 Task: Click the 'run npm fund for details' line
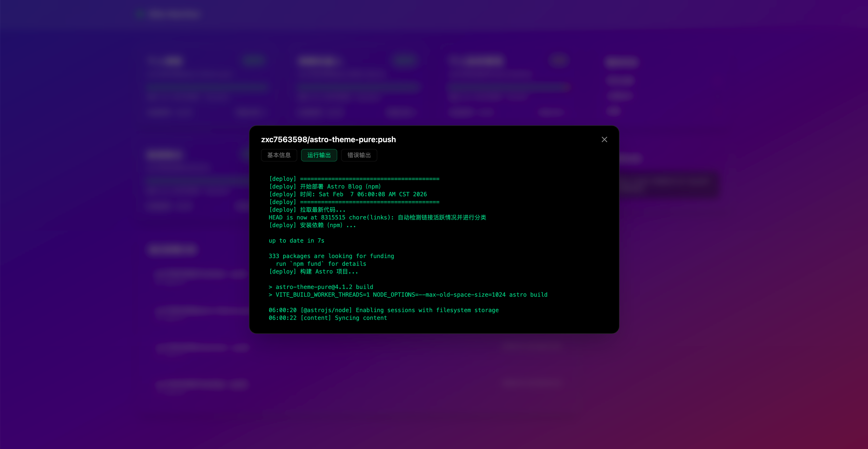(x=321, y=264)
